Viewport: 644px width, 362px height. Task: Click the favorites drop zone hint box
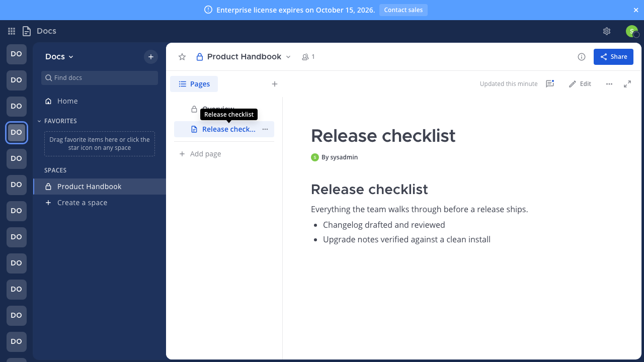click(100, 144)
